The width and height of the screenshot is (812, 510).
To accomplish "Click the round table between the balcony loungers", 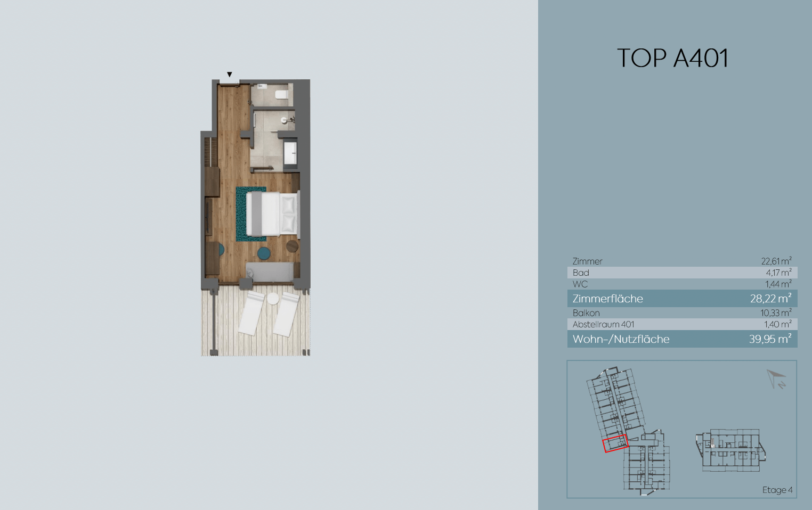I will [x=273, y=299].
